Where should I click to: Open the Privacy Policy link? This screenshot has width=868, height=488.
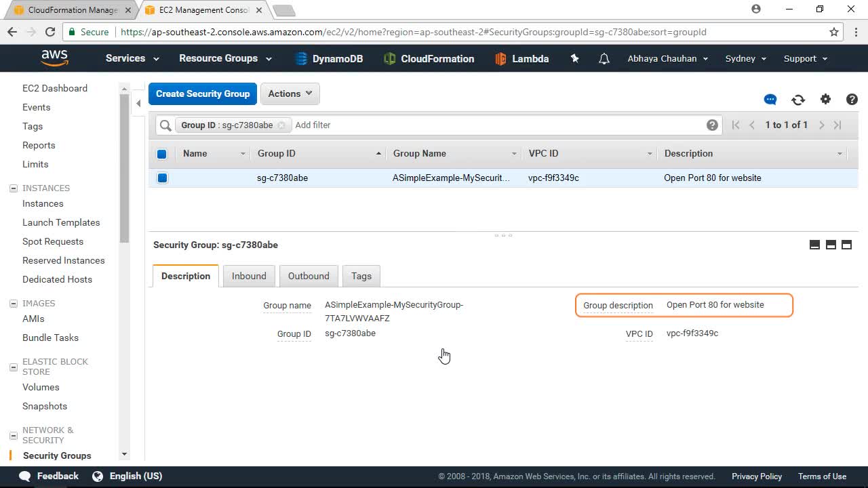(757, 476)
